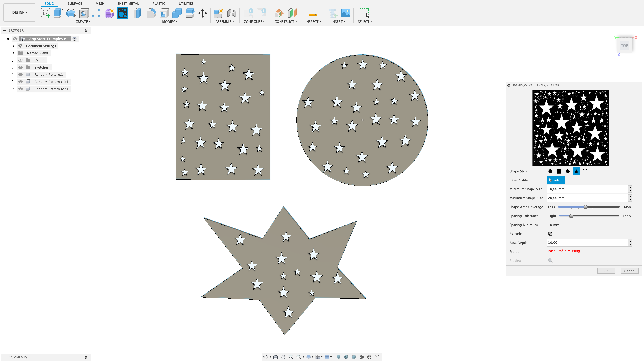This screenshot has width=644, height=362.
Task: Expand the Named Views tree node
Action: [13, 53]
